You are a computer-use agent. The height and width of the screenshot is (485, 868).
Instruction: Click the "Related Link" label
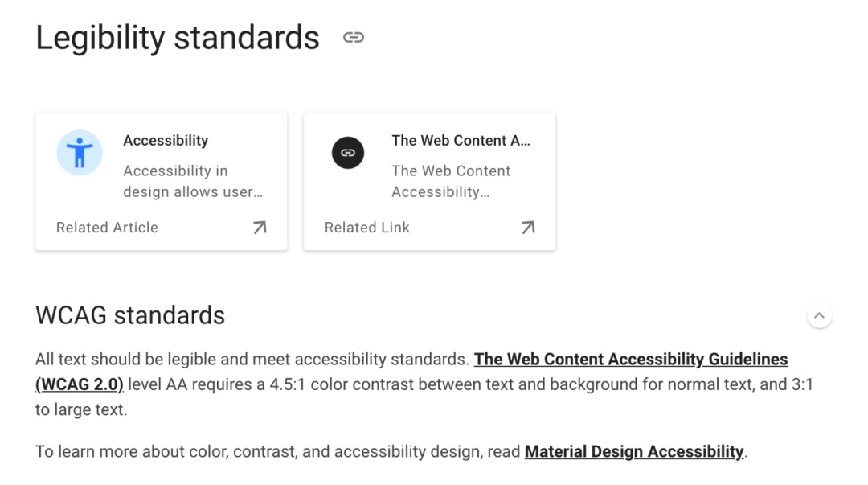pos(367,228)
